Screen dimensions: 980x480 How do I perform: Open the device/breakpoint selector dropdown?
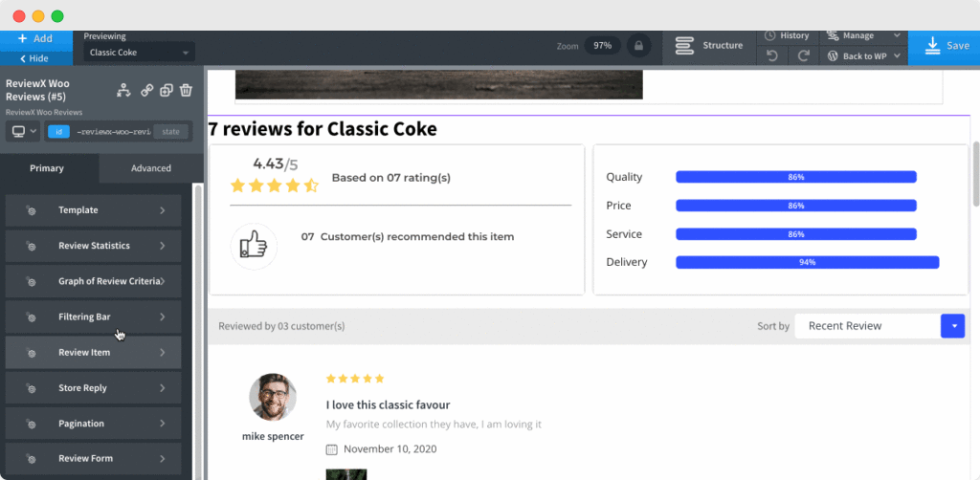23,132
